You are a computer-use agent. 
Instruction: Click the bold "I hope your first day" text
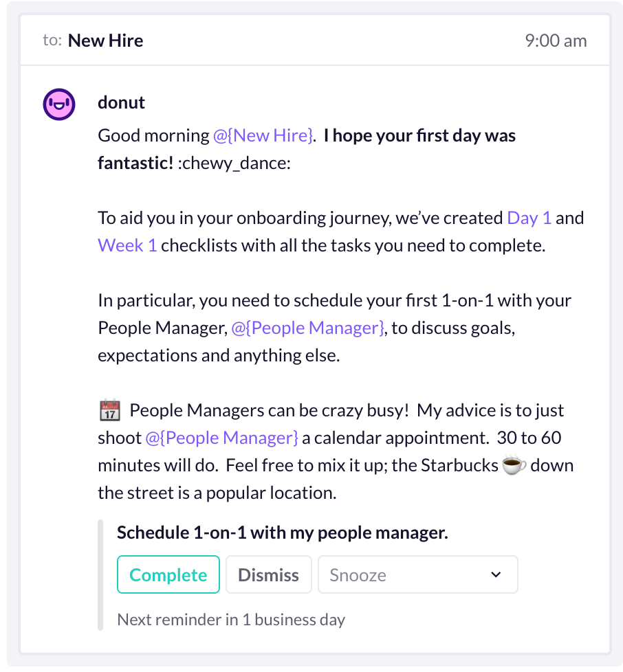(402, 136)
